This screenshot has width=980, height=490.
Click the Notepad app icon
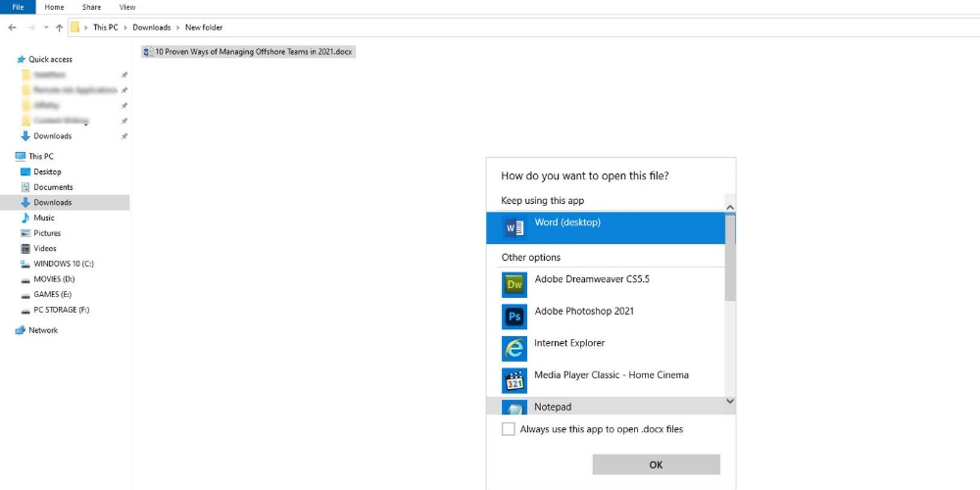click(x=514, y=408)
